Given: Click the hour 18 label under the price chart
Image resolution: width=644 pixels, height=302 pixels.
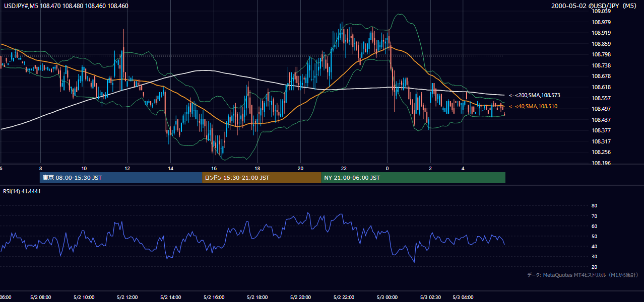Looking at the screenshot, I should point(257,168).
